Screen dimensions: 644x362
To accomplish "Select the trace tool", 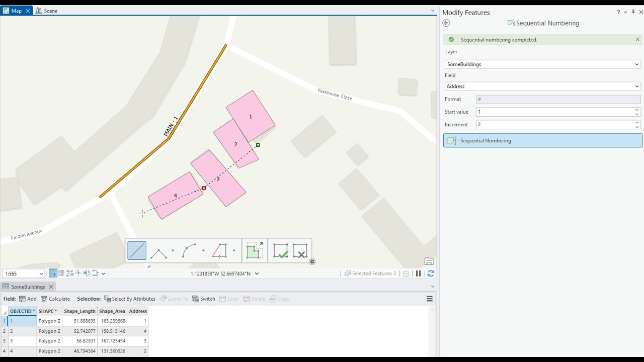I will [220, 250].
